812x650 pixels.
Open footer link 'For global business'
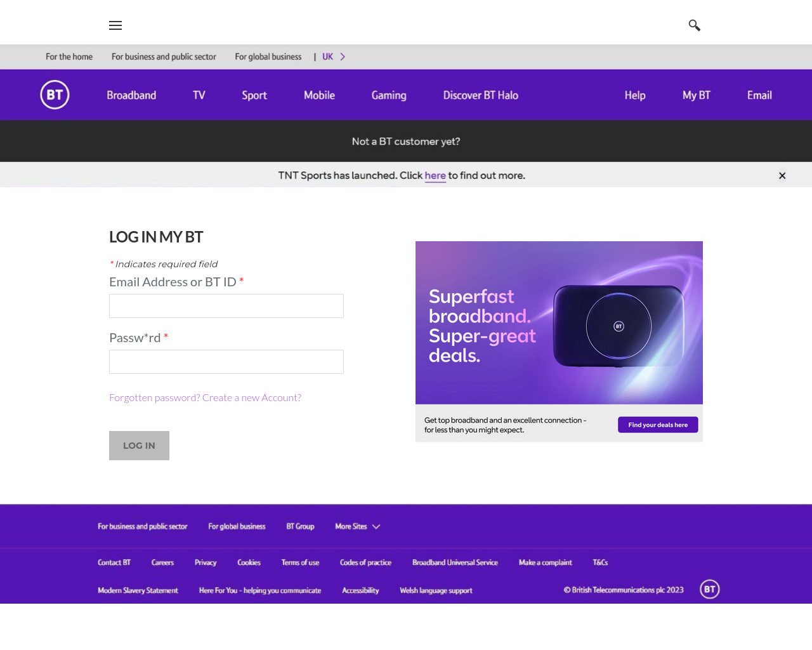pos(237,526)
